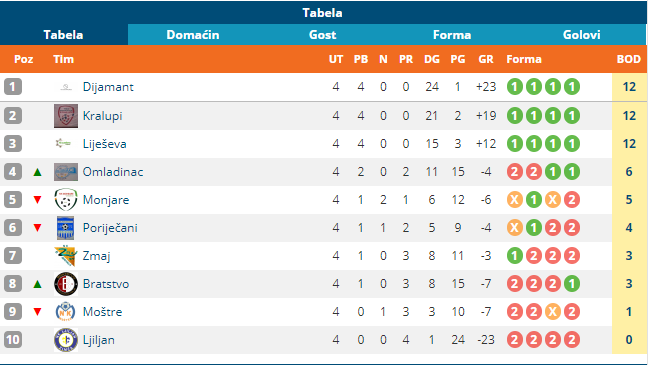Click the Ljiljan circular crest icon
The width and height of the screenshot is (648, 365).
coord(66,340)
